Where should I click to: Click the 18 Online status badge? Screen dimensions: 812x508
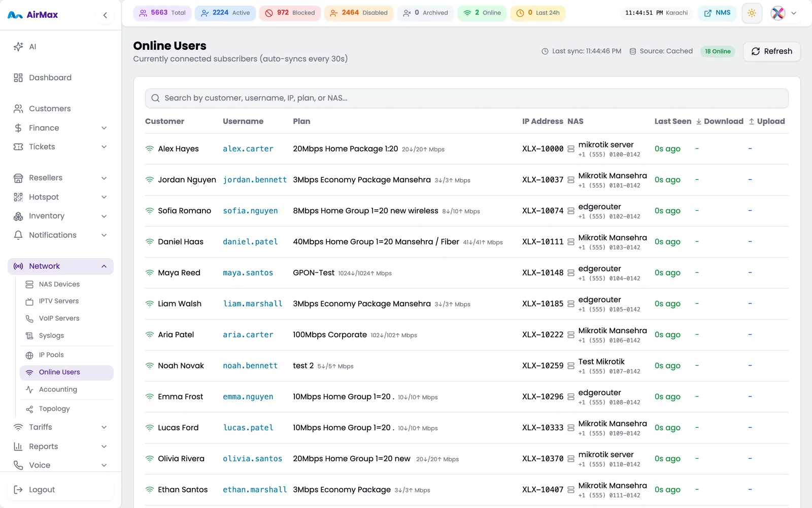(x=718, y=51)
